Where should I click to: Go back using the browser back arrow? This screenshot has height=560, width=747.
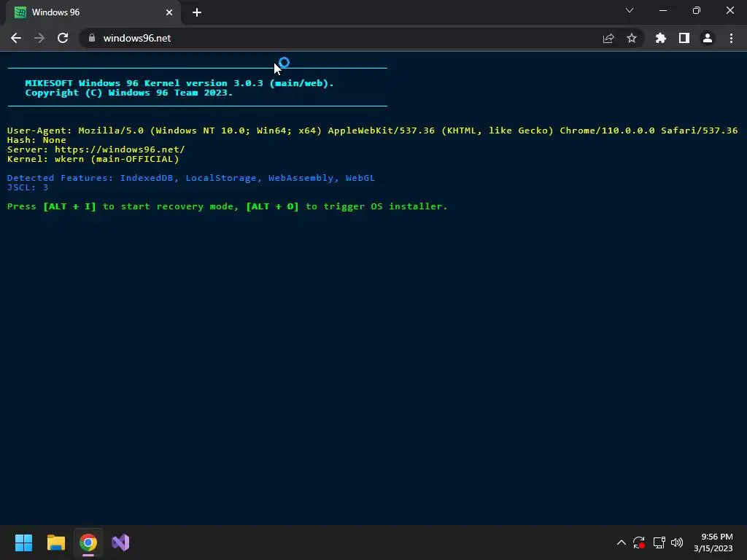[x=16, y=38]
